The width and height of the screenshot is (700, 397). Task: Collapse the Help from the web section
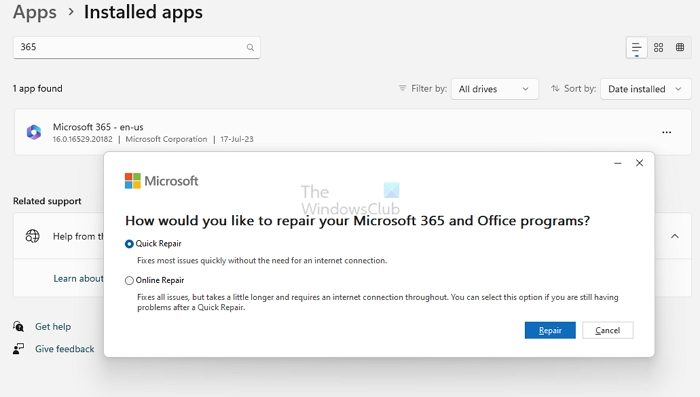[675, 236]
